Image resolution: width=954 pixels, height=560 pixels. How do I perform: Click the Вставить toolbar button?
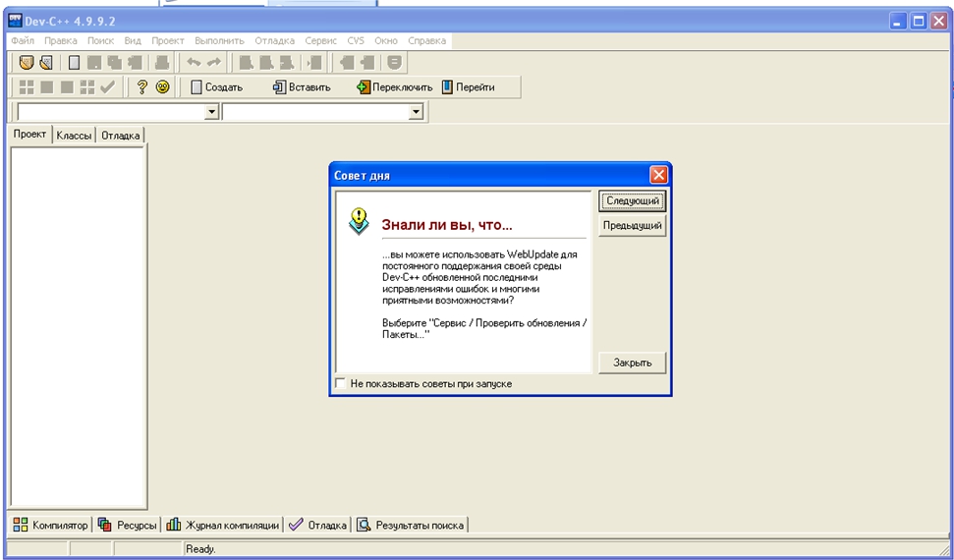pos(302,87)
